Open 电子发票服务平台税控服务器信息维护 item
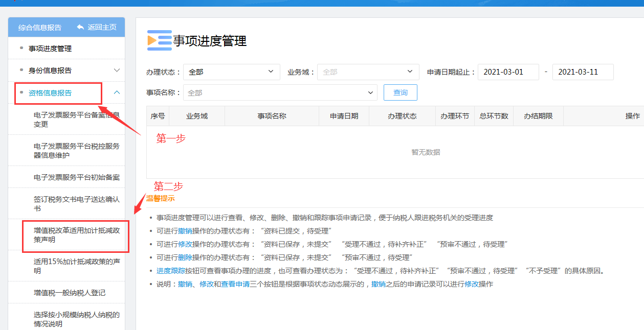 coord(76,150)
